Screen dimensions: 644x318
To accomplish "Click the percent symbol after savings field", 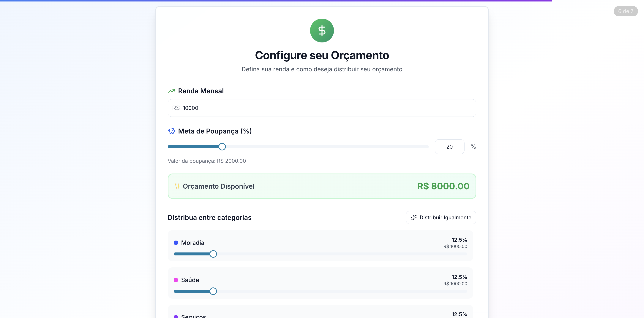I will pos(473,147).
